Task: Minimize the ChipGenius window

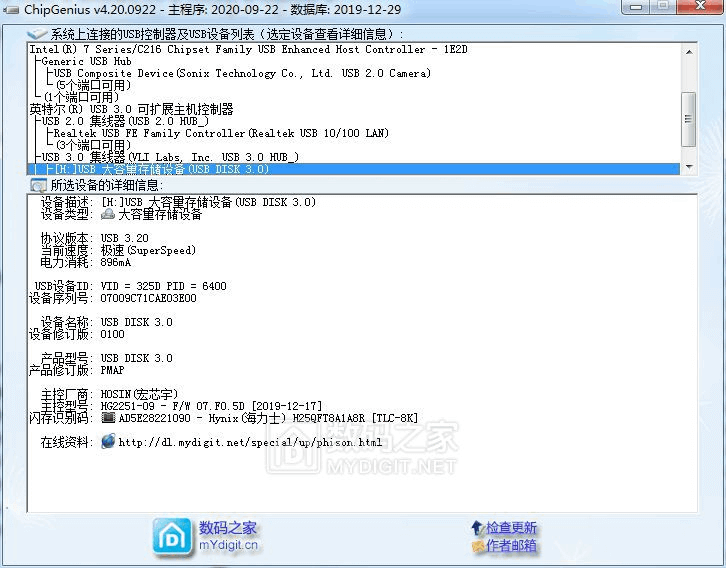Action: point(636,6)
